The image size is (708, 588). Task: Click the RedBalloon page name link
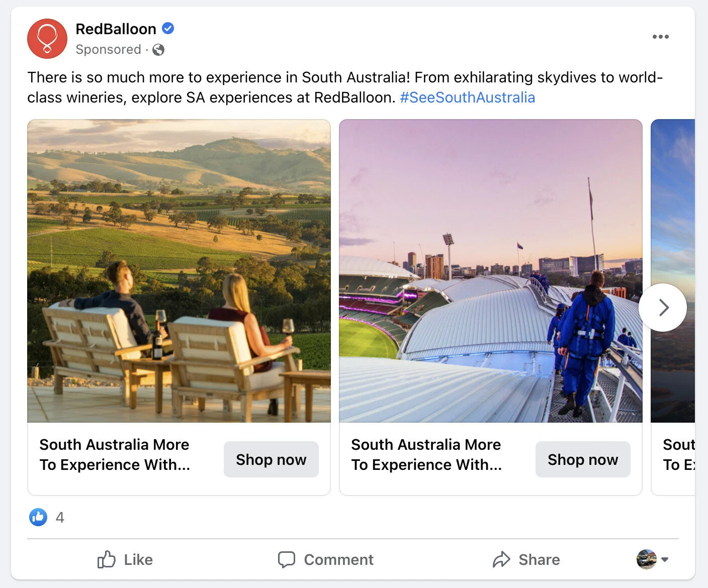tap(115, 29)
